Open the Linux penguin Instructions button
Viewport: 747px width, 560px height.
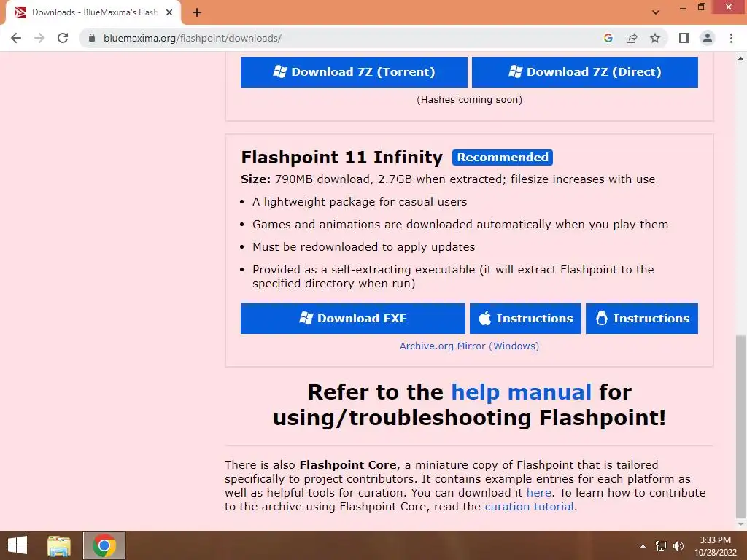coord(642,318)
